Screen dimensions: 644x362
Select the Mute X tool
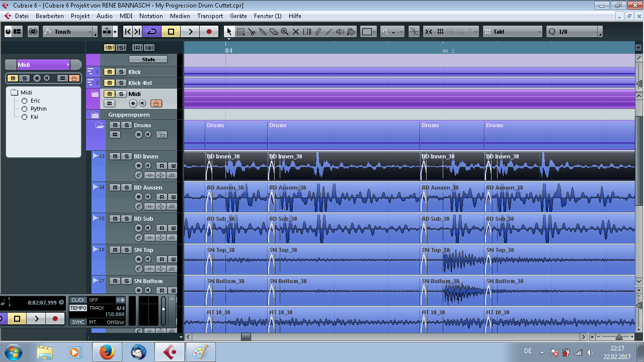coord(296,32)
